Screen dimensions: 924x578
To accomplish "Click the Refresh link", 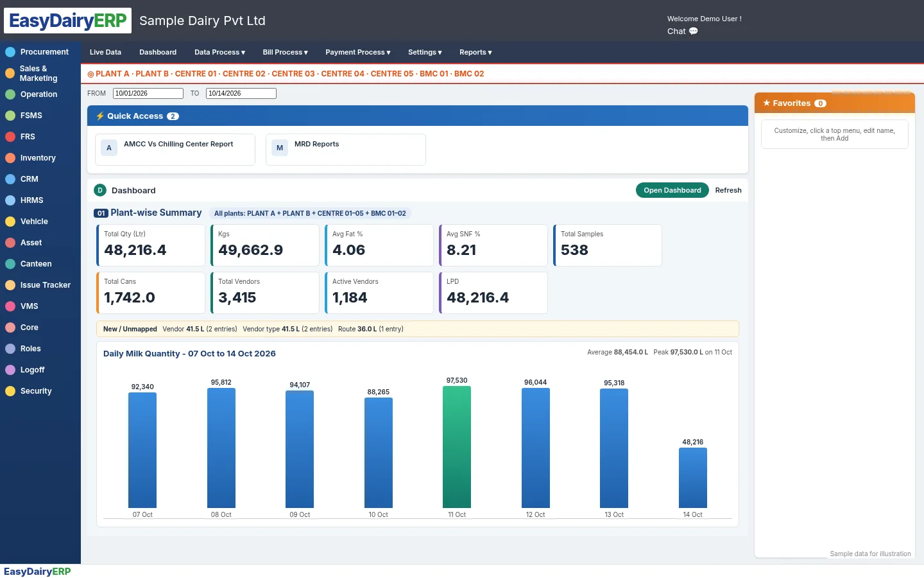I will click(728, 190).
